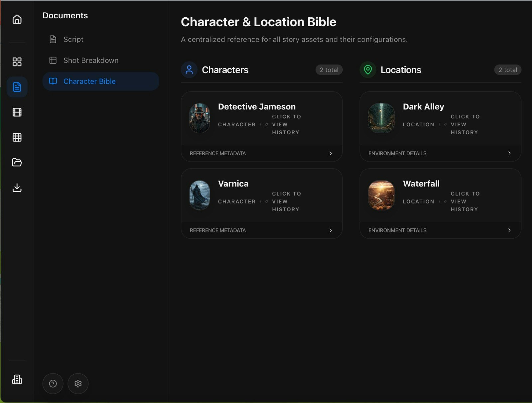
Task: Click the Characters section heading
Action: tap(225, 70)
